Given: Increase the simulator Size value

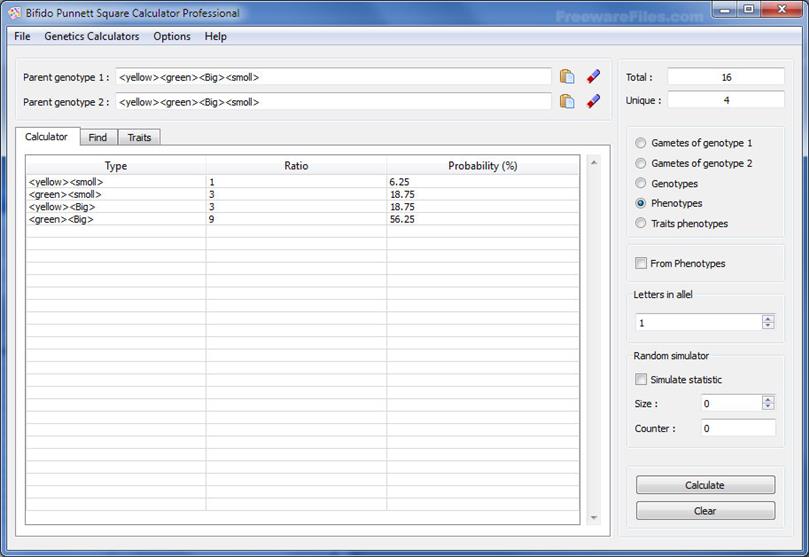Looking at the screenshot, I should click(x=768, y=399).
